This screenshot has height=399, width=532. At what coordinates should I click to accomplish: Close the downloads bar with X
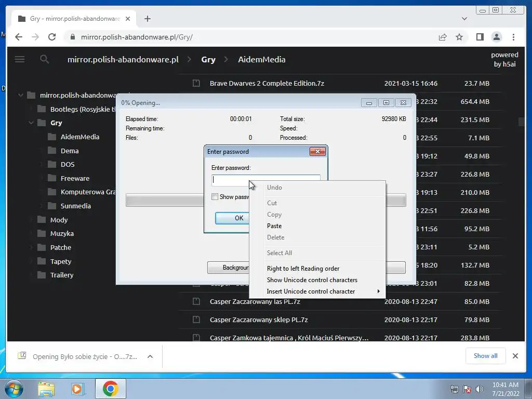(515, 356)
